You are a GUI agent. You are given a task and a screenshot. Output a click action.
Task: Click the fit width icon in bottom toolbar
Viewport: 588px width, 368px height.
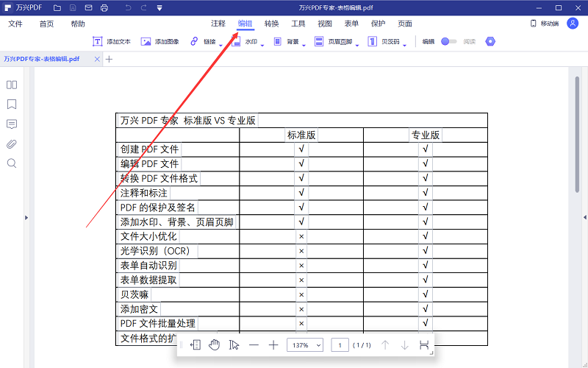[424, 344]
